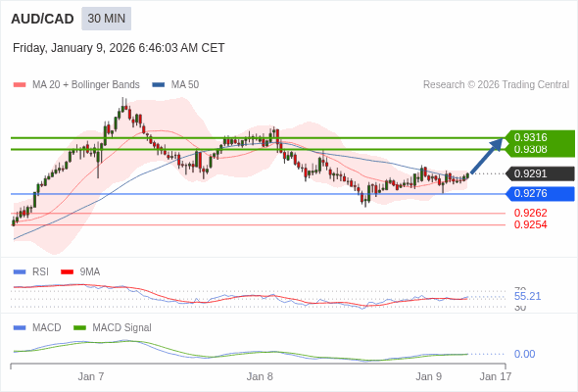This screenshot has width=578, height=392.
Task: Click the RSI value 55.21
Action: (x=527, y=296)
